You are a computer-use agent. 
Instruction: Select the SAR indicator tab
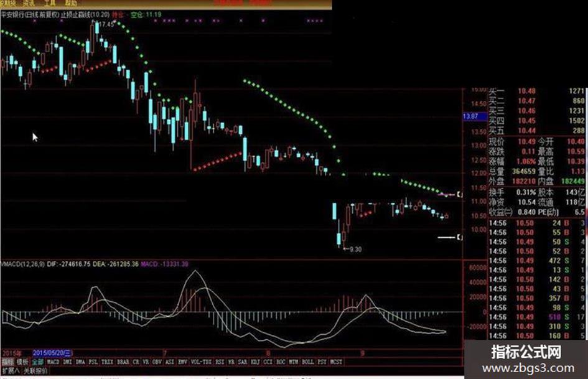pyautogui.click(x=243, y=362)
